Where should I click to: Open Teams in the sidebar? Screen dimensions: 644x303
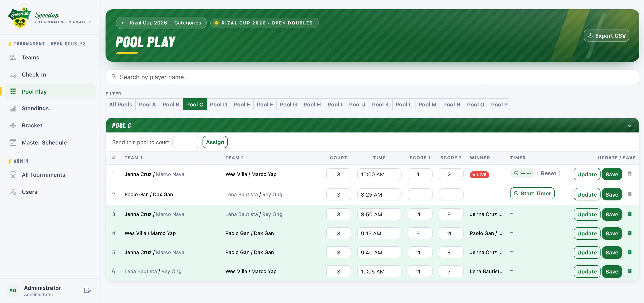50,58
